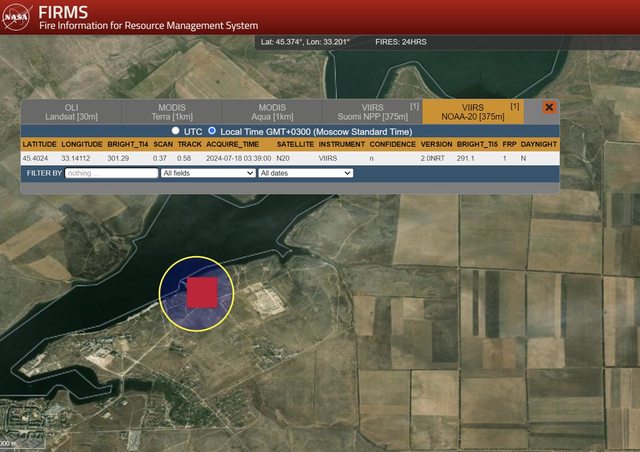Switch to MODIS Aqua [1km] tab
Viewport: 640px width, 452px height.
coord(272,112)
